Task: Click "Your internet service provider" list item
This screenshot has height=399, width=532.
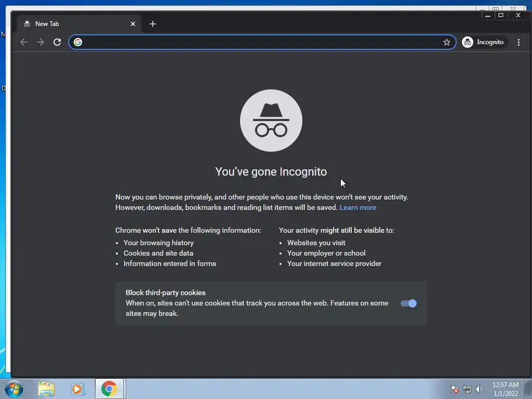Action: coord(334,263)
